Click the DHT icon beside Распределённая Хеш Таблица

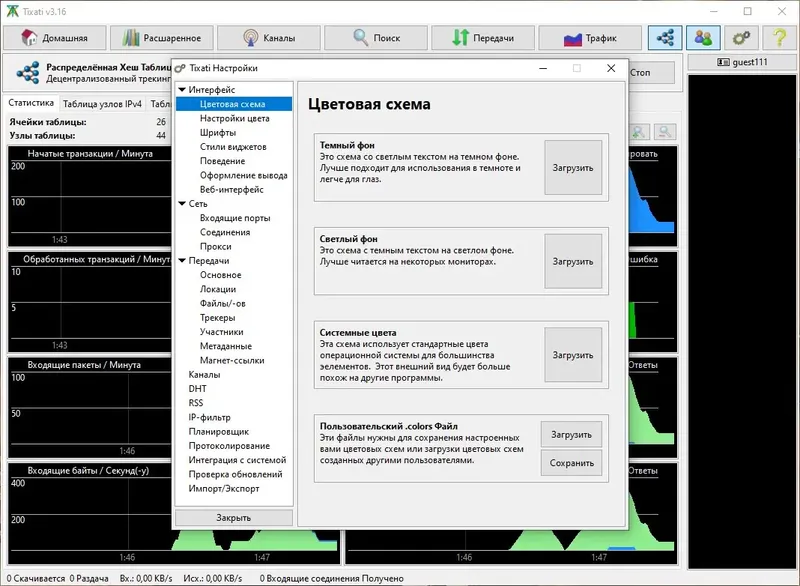[x=28, y=72]
